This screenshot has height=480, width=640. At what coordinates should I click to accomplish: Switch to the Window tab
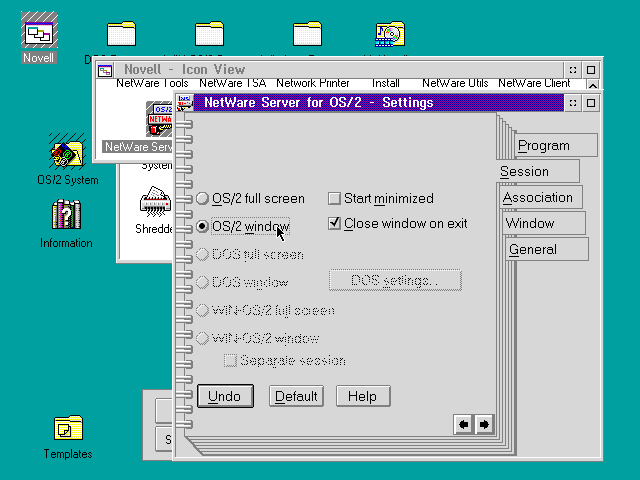[544, 223]
